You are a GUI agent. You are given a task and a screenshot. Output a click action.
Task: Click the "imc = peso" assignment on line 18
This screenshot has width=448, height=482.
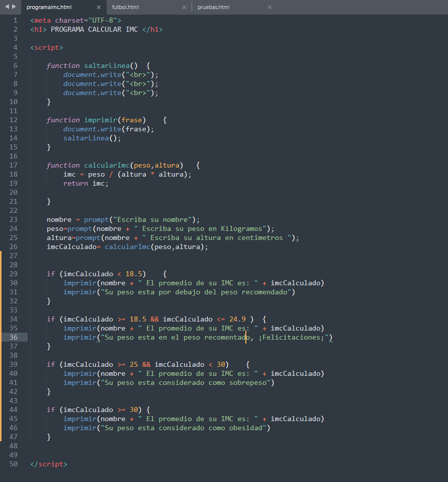point(84,175)
